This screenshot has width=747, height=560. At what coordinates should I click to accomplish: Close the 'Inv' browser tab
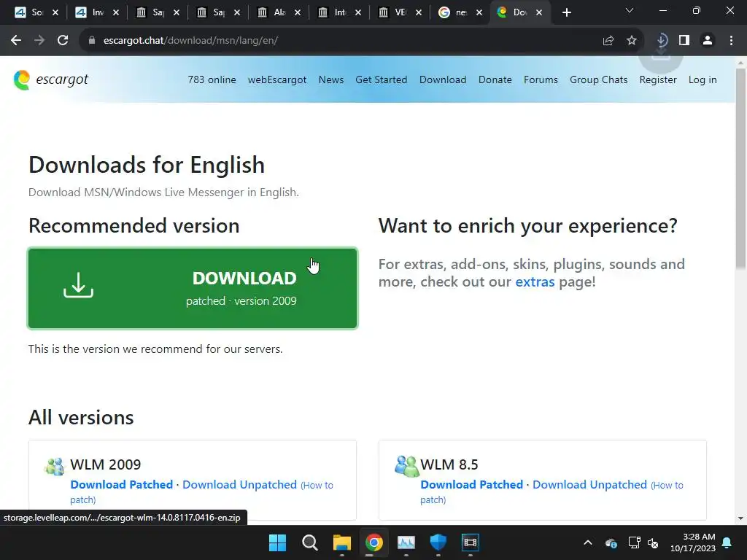coord(116,12)
